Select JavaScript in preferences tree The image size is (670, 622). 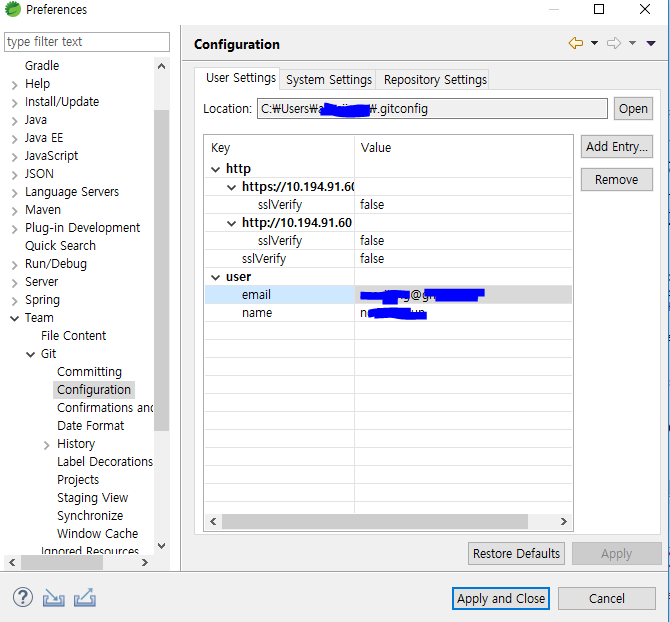(51, 156)
